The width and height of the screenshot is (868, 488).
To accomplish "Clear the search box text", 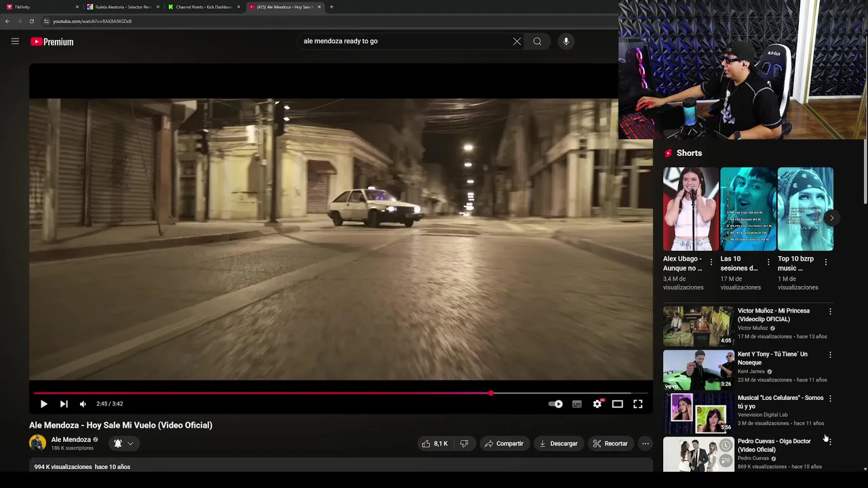I will click(517, 41).
